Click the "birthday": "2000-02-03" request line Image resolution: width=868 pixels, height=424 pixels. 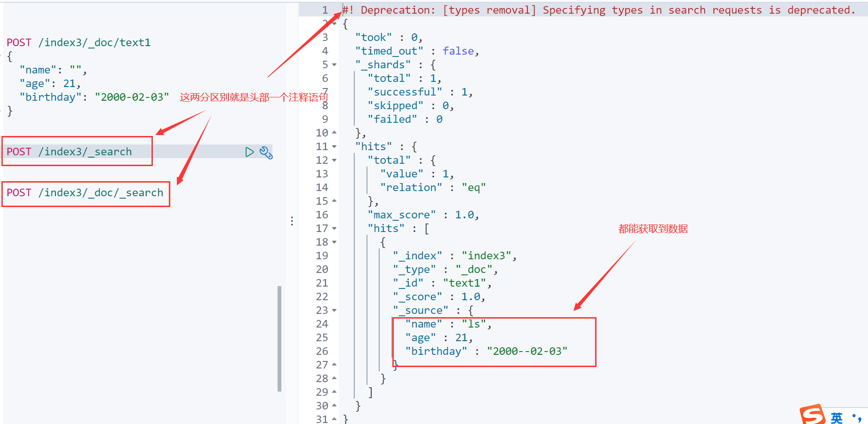pos(94,97)
